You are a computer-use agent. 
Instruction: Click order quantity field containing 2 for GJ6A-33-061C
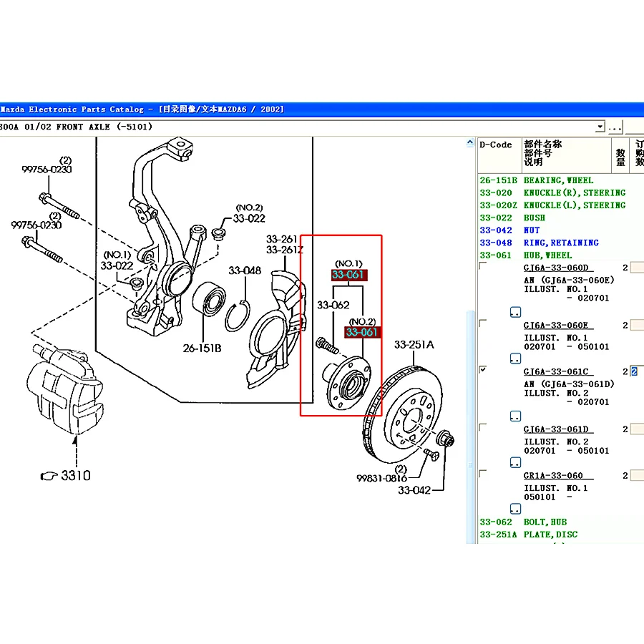point(637,371)
